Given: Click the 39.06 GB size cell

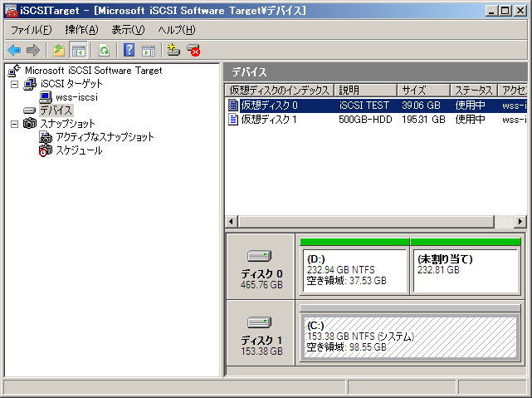Looking at the screenshot, I should (x=421, y=106).
